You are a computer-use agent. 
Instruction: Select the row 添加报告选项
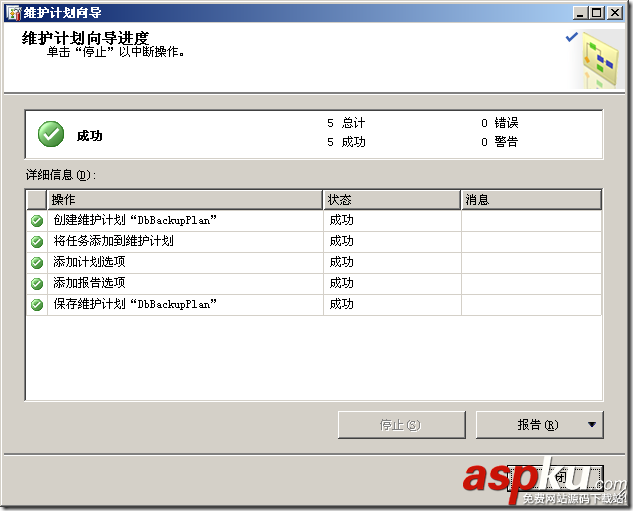click(314, 284)
